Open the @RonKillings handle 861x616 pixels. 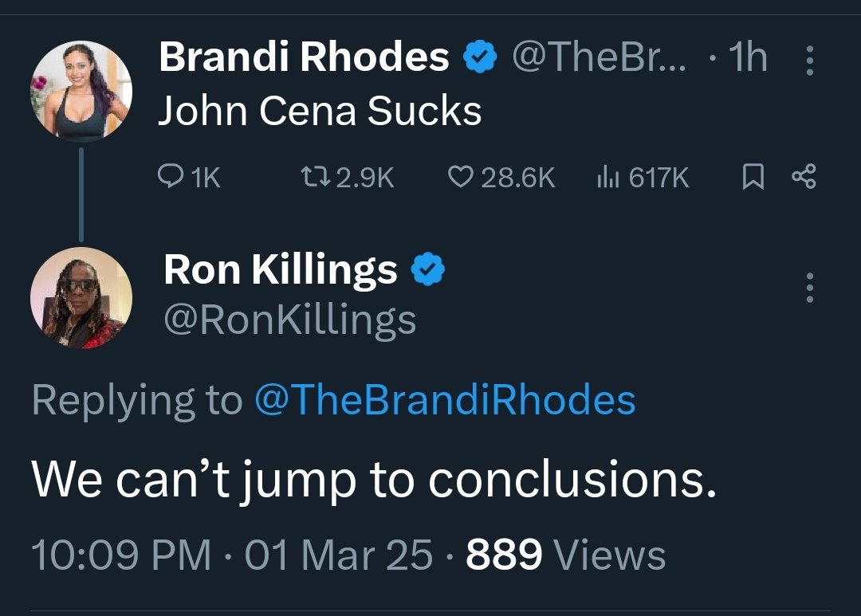click(289, 320)
